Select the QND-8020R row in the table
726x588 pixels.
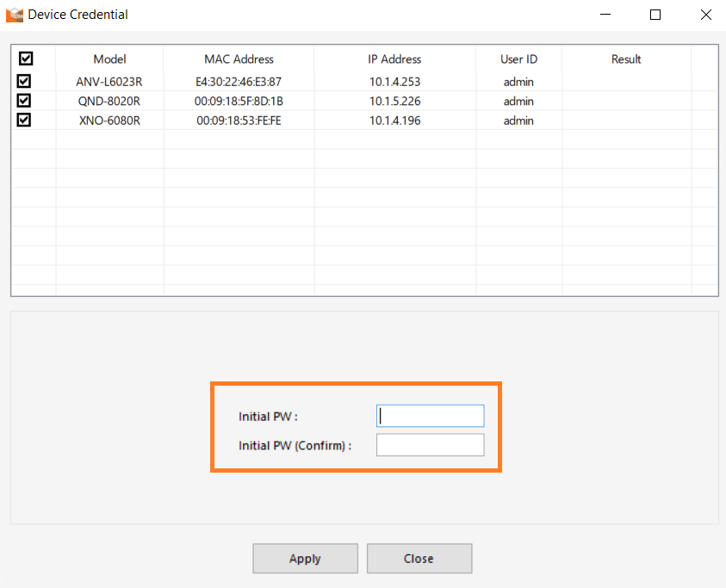coord(109,101)
